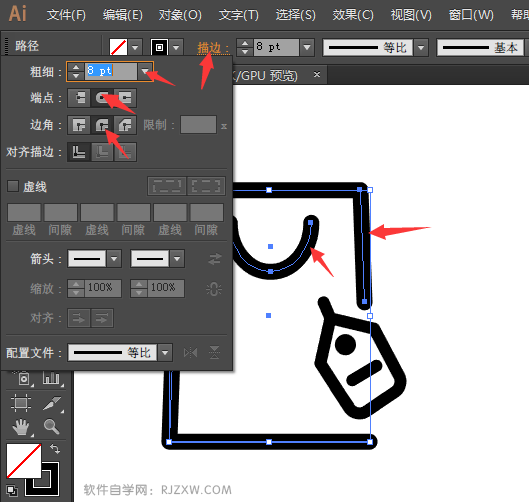
Task: Click the link arrowhead scales icon
Action: coord(214,289)
